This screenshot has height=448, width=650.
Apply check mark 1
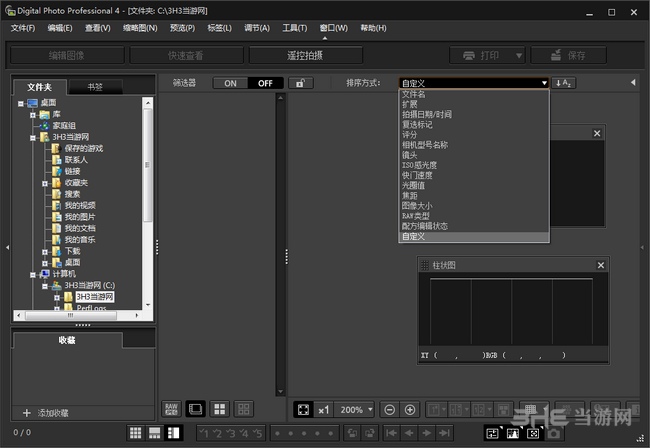pyautogui.click(x=204, y=433)
